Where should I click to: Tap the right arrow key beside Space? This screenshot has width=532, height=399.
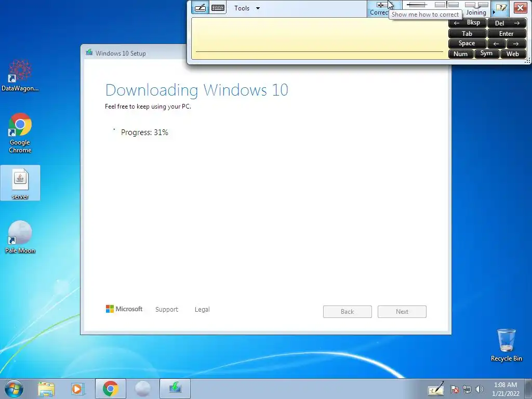516,44
